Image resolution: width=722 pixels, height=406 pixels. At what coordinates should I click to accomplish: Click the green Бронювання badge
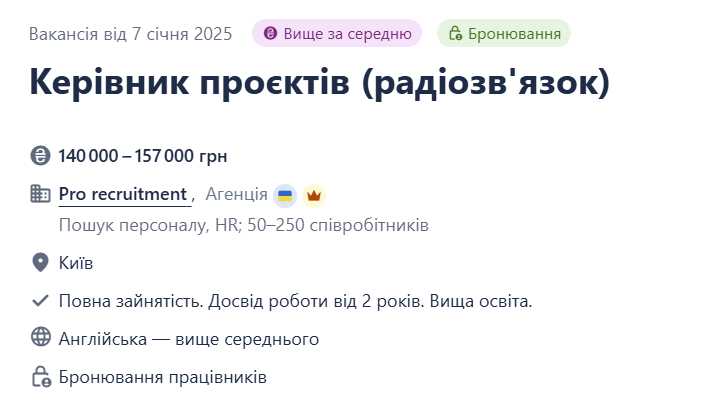[504, 34]
